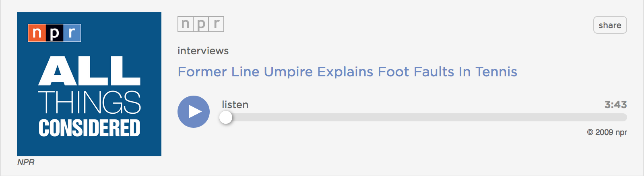Click the listen label above progress bar
Image resolution: width=644 pixels, height=176 pixels.
[x=235, y=104]
